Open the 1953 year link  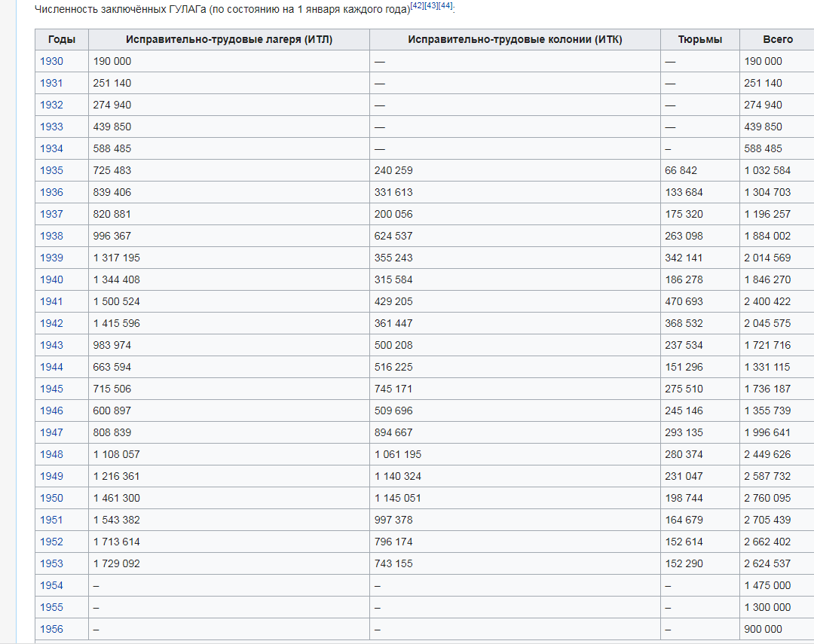pos(51,563)
